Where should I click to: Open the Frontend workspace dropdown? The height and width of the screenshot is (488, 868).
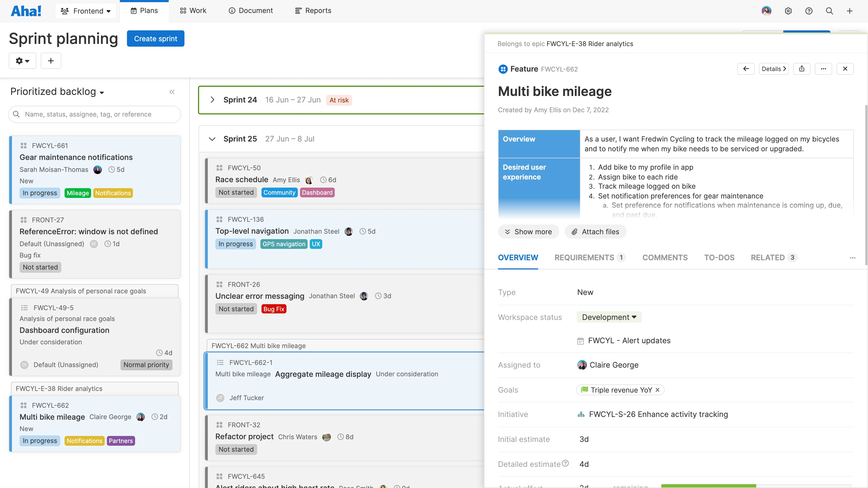(86, 11)
